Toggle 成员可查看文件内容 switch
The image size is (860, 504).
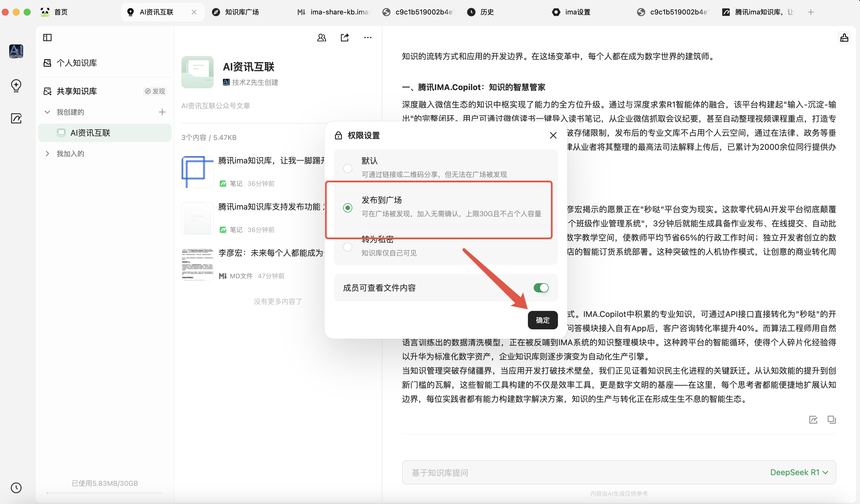(541, 288)
